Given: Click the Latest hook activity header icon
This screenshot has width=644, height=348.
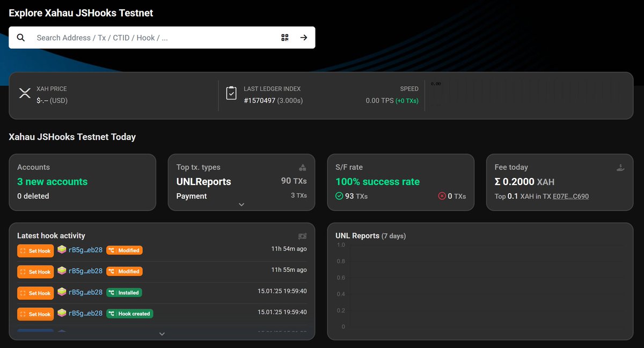Looking at the screenshot, I should (303, 236).
